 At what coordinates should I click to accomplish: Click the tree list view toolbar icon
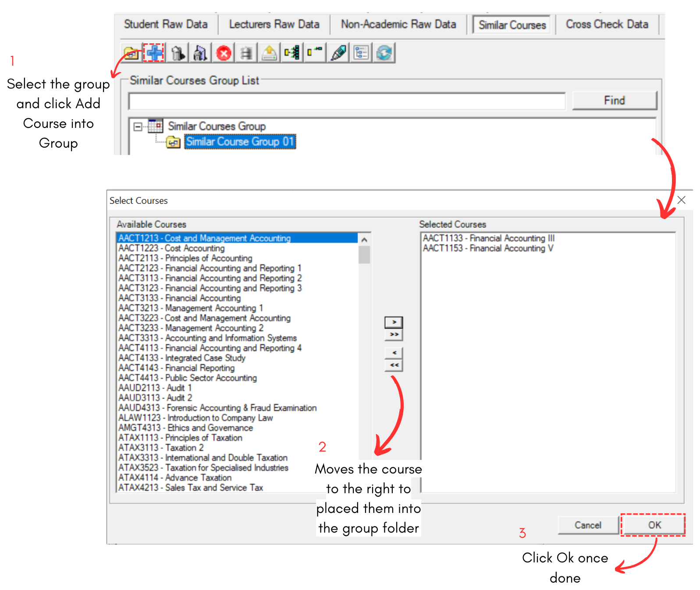[x=361, y=53]
